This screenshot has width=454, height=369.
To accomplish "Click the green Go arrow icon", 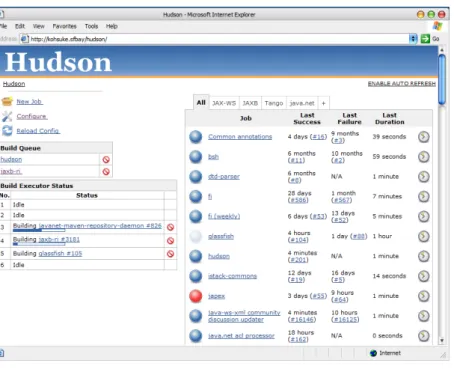I will 425,39.
